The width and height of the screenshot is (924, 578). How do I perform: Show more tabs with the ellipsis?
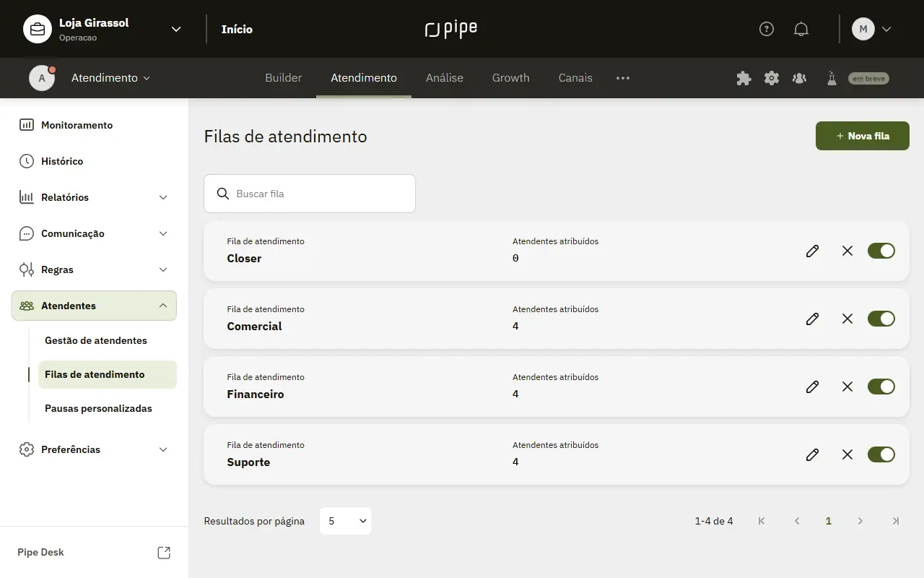623,78
